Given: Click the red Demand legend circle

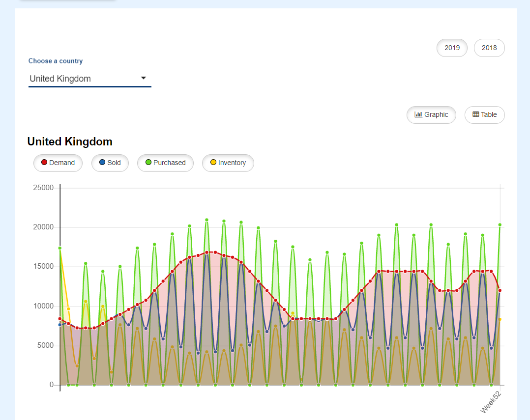Looking at the screenshot, I should pos(44,163).
